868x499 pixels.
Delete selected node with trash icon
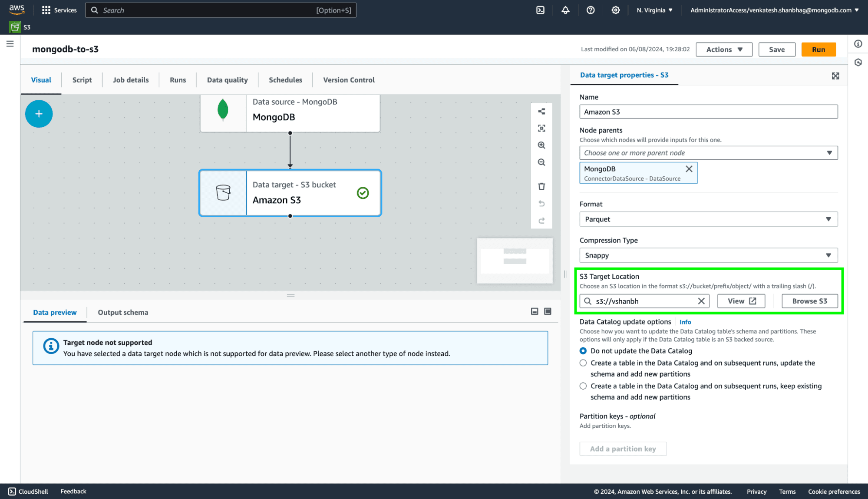point(541,186)
